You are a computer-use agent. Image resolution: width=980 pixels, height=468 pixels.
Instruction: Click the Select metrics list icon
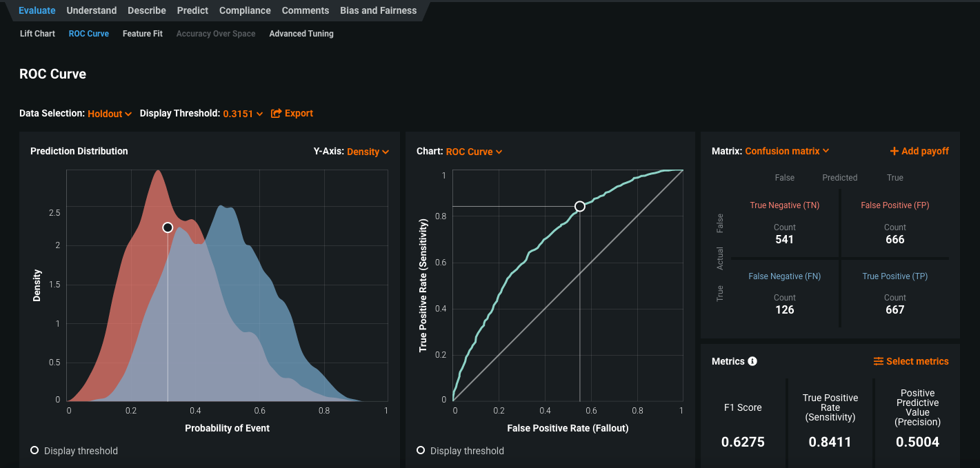878,361
